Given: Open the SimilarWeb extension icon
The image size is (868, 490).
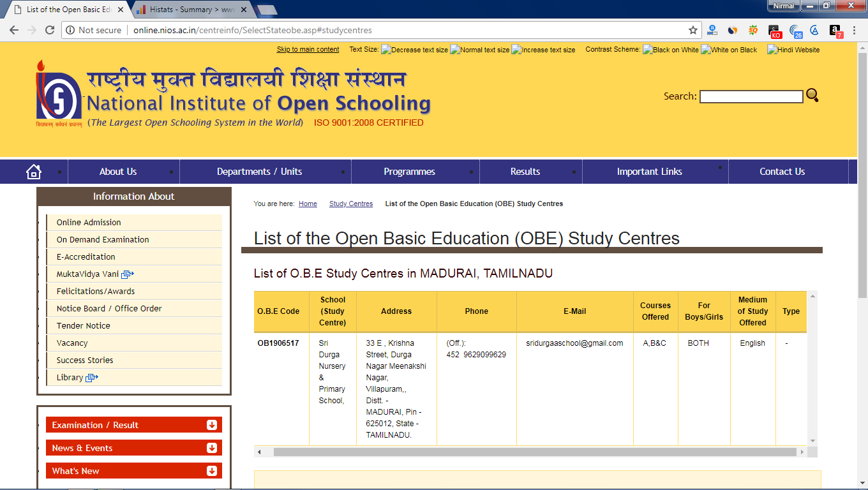Looking at the screenshot, I should click(x=733, y=30).
